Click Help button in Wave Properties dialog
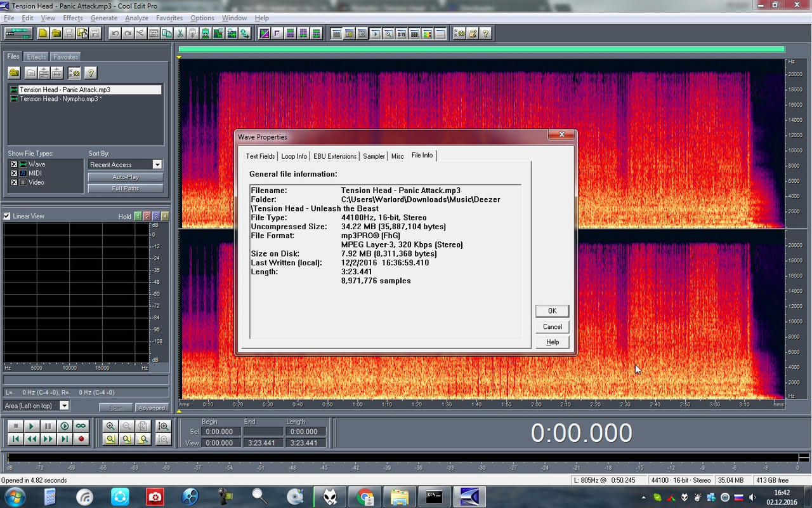The width and height of the screenshot is (812, 508). point(552,342)
